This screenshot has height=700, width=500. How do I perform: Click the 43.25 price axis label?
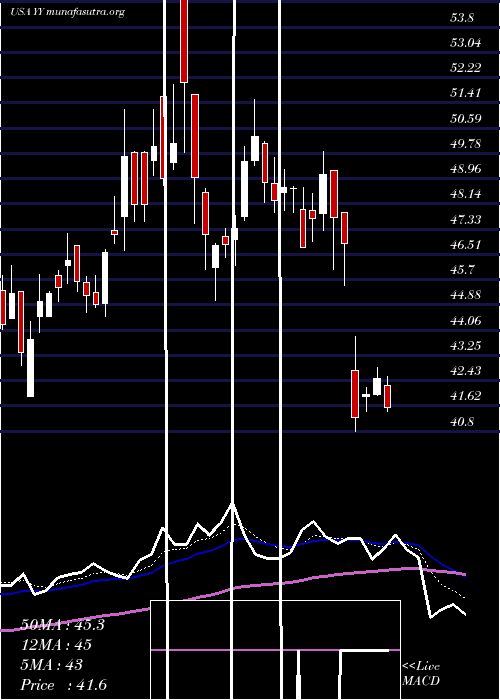coord(466,346)
